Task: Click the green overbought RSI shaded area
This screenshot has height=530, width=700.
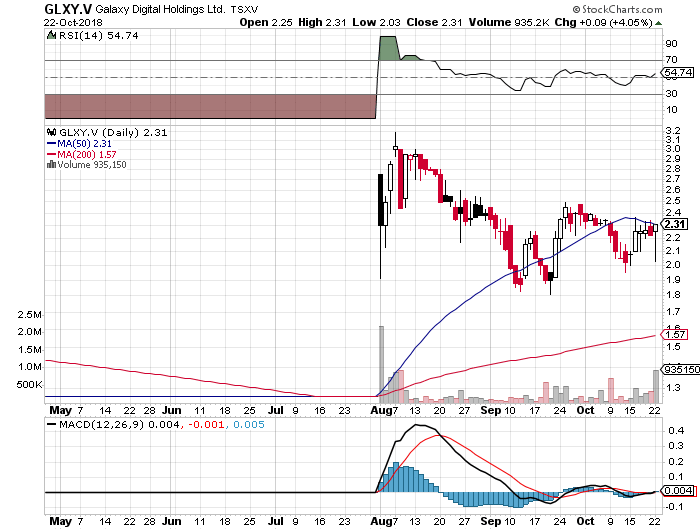Action: (x=388, y=48)
